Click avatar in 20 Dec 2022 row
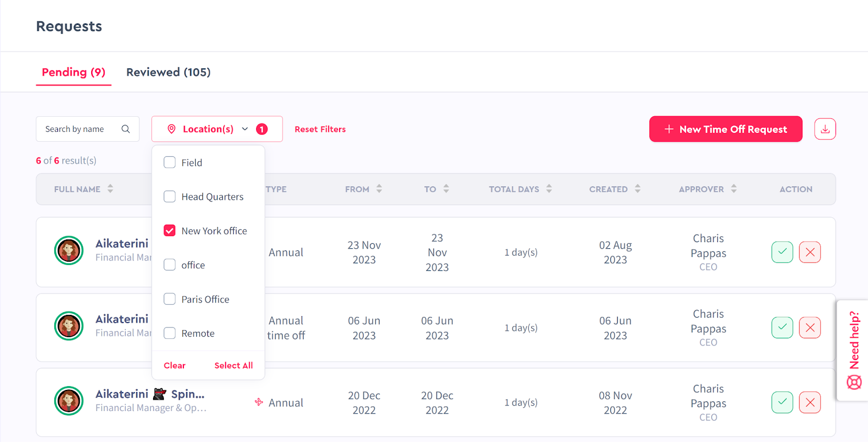 (x=69, y=401)
